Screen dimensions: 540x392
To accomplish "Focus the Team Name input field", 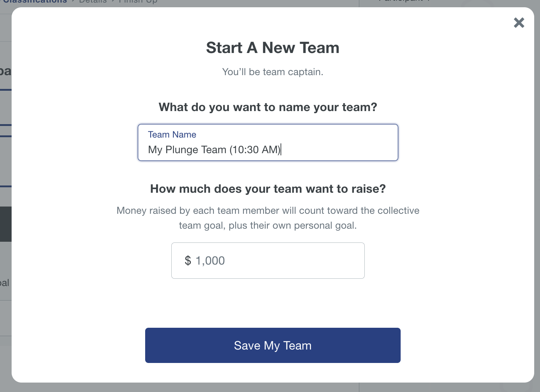I will point(268,143).
